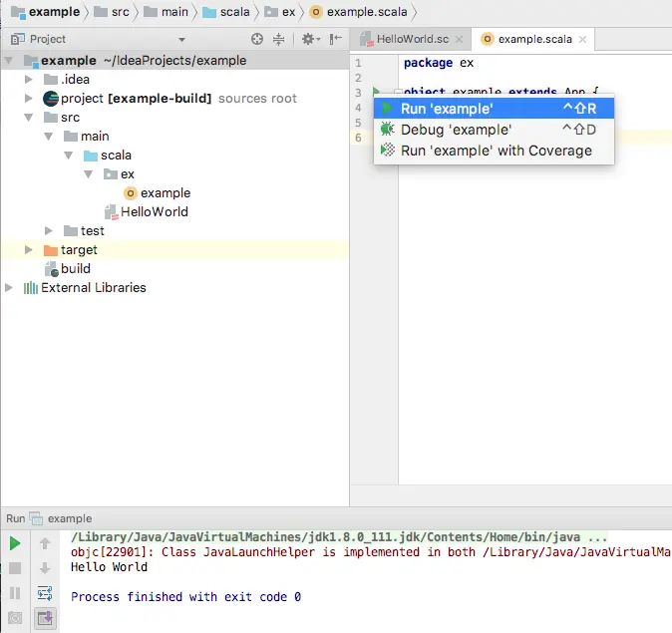Click the 'Hello World' console output line
Viewport: 672px width, 633px height.
point(109,567)
